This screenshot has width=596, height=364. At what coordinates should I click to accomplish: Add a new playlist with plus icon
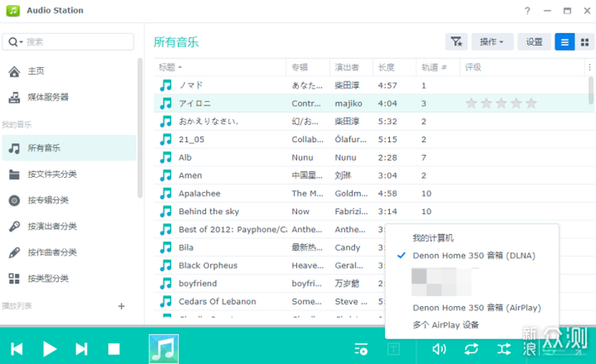click(x=121, y=306)
